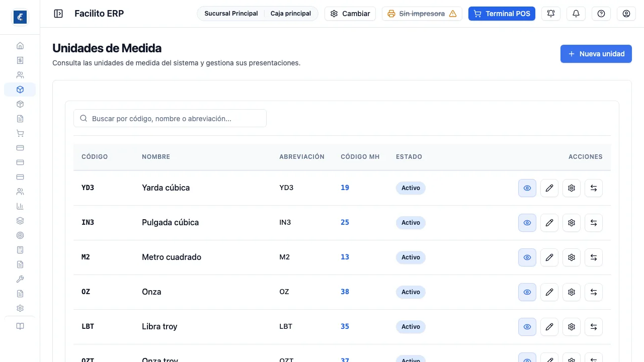The image size is (644, 362).
Task: Open the dollar sign sidebar icon
Action: click(20, 60)
